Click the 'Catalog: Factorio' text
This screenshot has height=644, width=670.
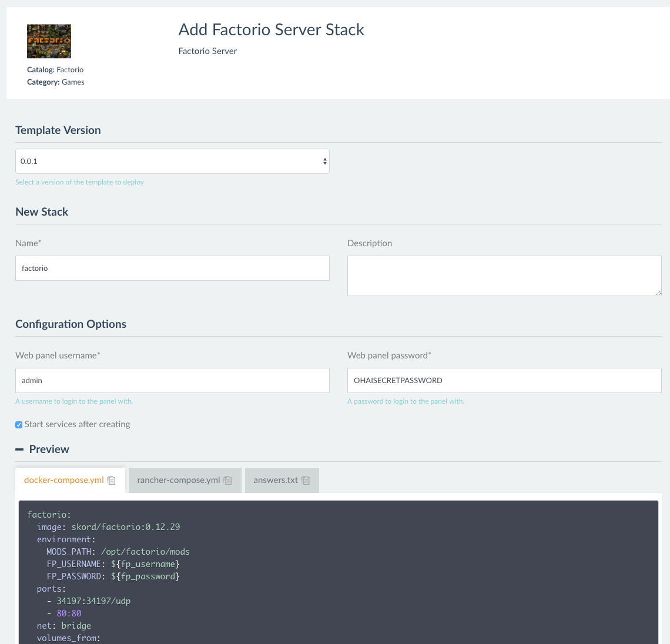pyautogui.click(x=55, y=69)
